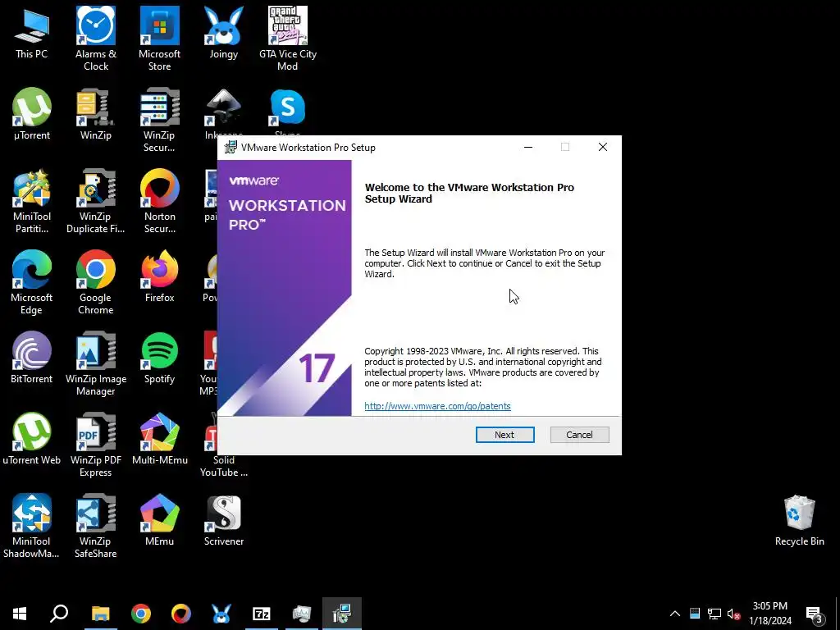Show hidden system tray icons

click(x=675, y=614)
